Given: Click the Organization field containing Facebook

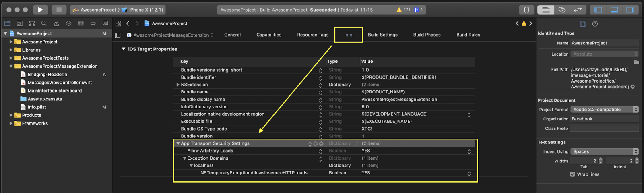Looking at the screenshot, I should tap(605, 119).
